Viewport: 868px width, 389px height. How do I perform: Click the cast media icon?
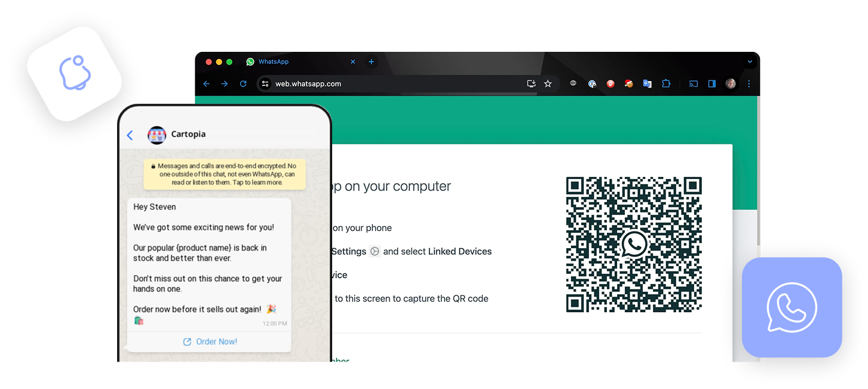tap(694, 84)
